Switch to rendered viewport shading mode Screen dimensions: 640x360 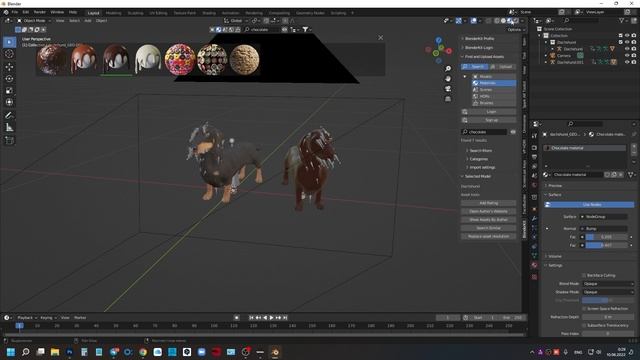coord(516,20)
